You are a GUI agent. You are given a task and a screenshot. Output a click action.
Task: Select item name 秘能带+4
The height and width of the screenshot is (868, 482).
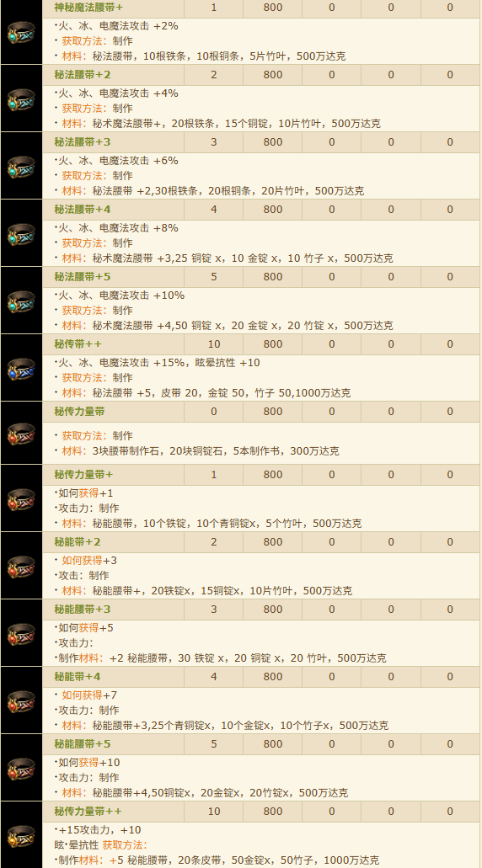78,677
